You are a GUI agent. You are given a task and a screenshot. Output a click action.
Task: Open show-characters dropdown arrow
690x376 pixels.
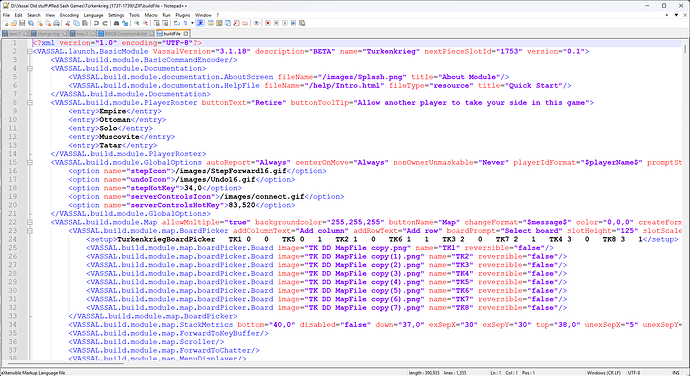click(192, 23)
